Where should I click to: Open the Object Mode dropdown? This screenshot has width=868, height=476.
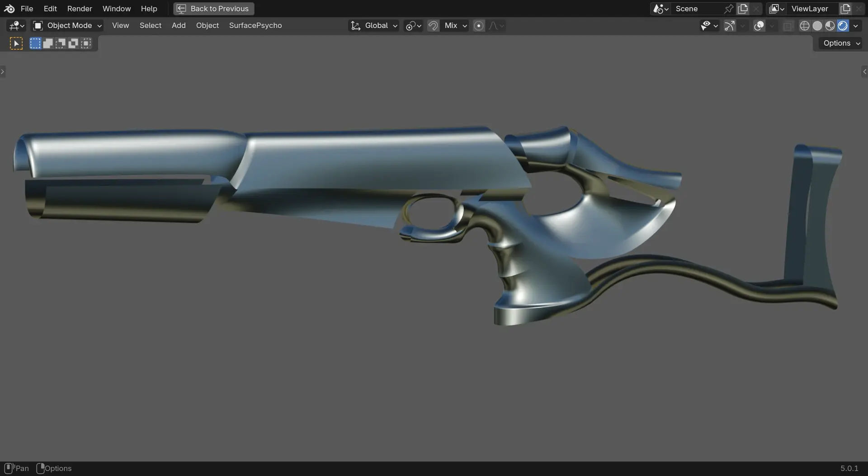pos(67,26)
